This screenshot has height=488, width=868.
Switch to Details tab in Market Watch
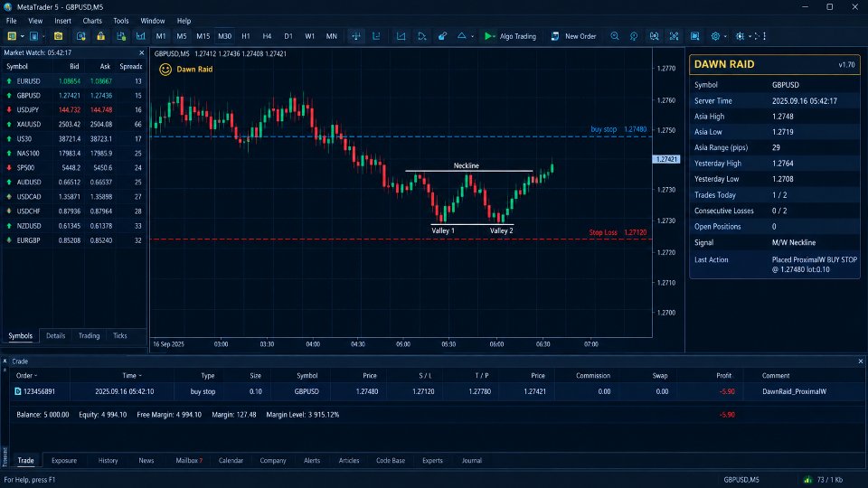[x=55, y=336]
